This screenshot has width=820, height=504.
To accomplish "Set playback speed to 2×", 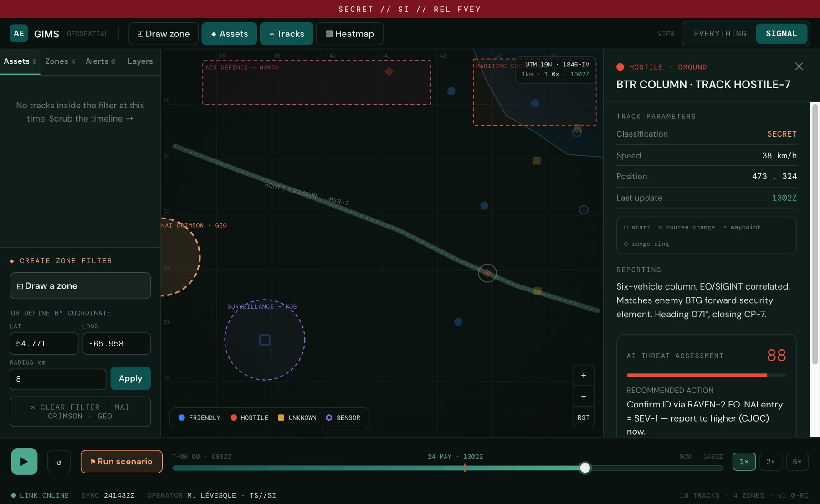I will [771, 462].
